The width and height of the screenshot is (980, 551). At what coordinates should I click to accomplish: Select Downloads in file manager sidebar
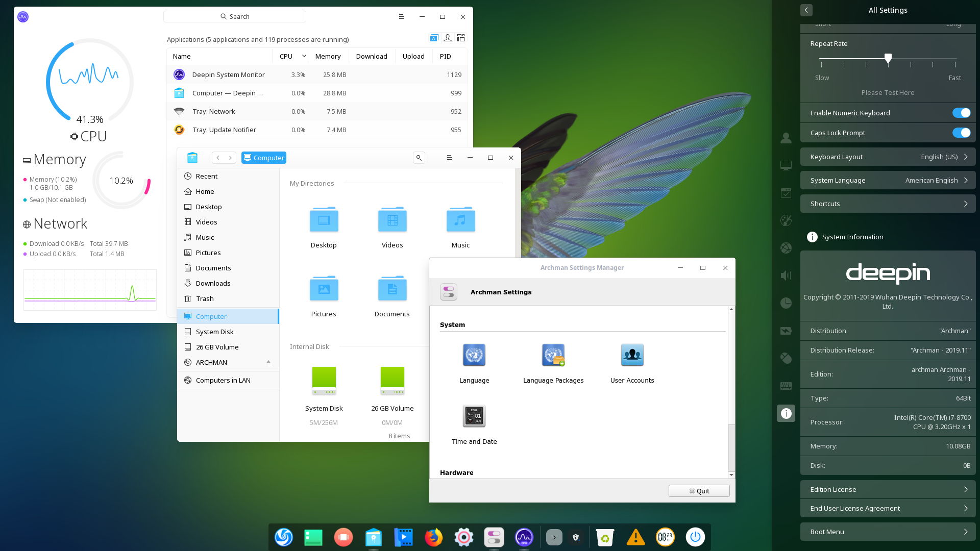tap(228, 283)
